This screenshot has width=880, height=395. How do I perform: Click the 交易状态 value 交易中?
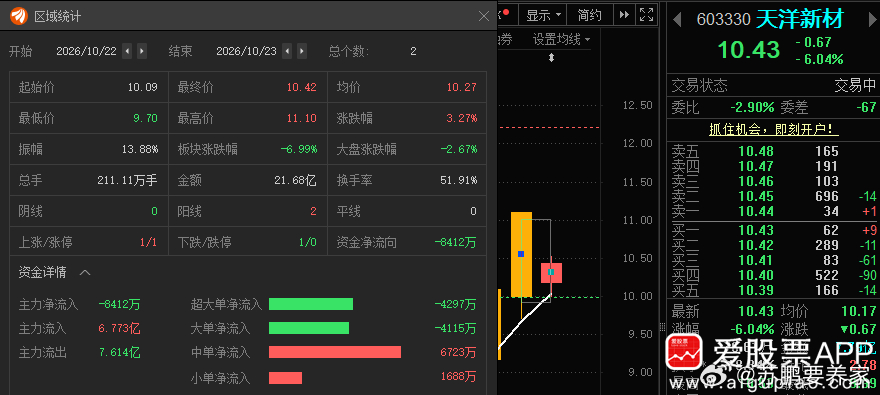click(855, 85)
